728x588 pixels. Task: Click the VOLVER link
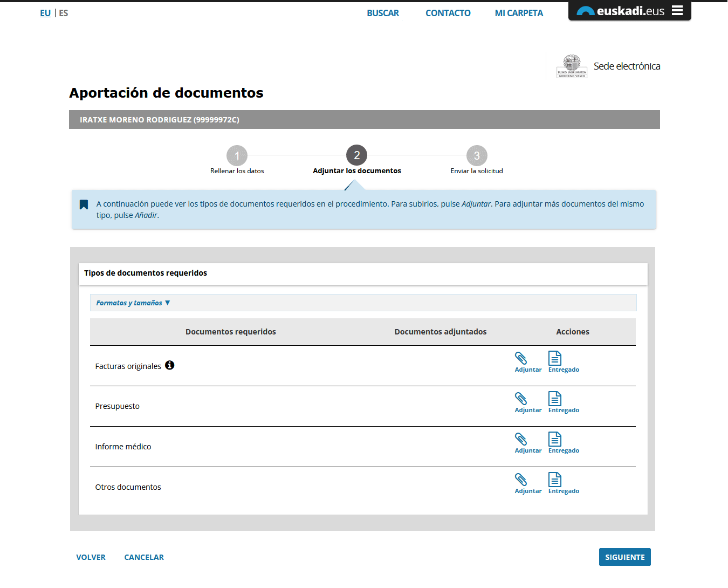coord(91,557)
